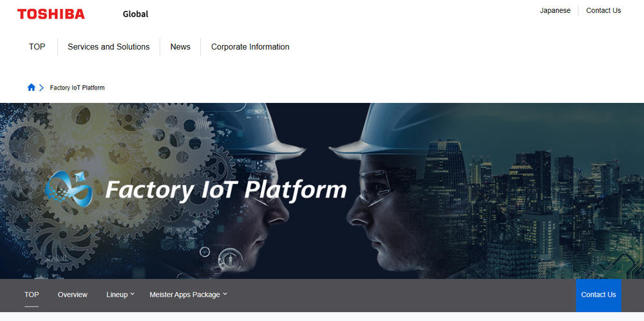Switch to the Overview tab
The width and height of the screenshot is (644, 321).
pyautogui.click(x=72, y=295)
